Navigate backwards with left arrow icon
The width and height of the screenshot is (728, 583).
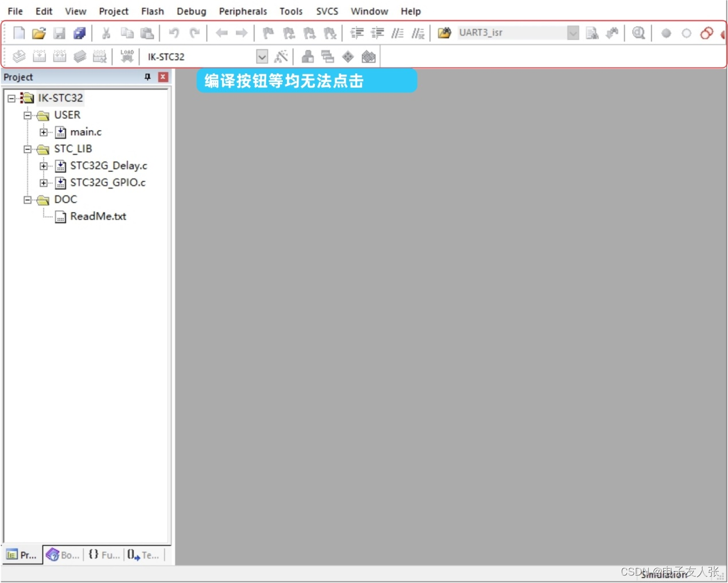(221, 33)
